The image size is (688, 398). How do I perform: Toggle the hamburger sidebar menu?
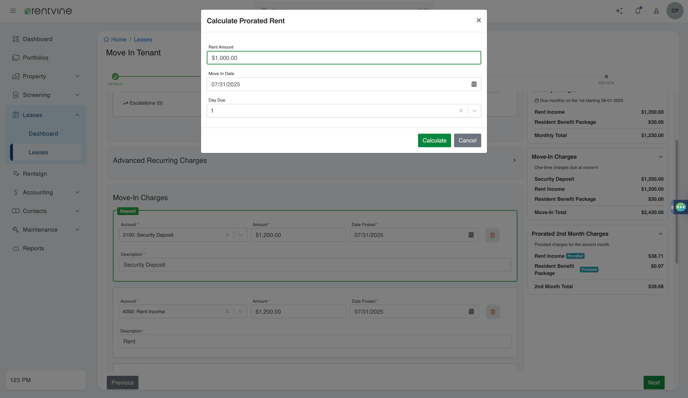click(13, 11)
